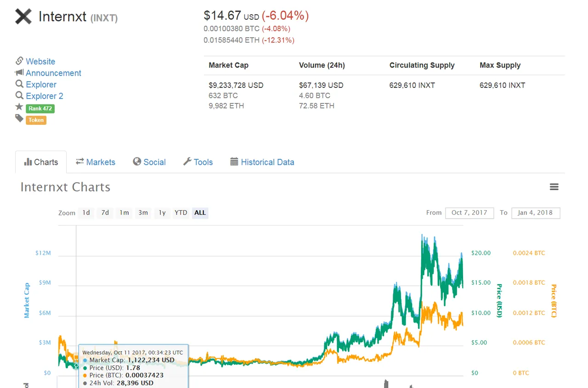Click the Circulating Supply column header
This screenshot has width=588, height=388.
tap(422, 65)
